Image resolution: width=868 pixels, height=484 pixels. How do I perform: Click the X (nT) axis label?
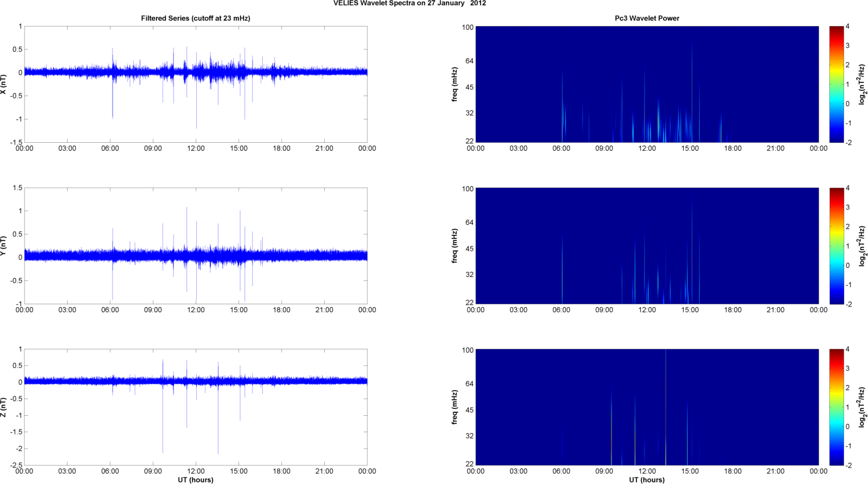3,84
